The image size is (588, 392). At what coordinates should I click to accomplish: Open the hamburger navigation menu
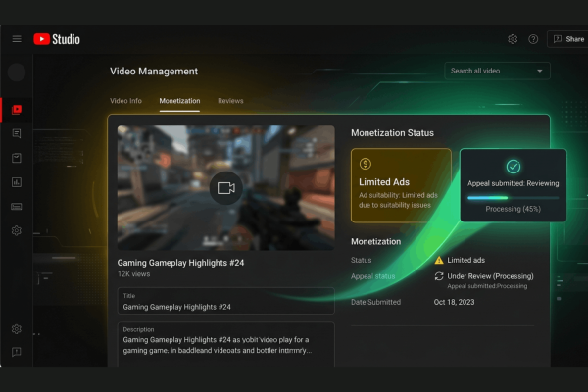coord(17,39)
